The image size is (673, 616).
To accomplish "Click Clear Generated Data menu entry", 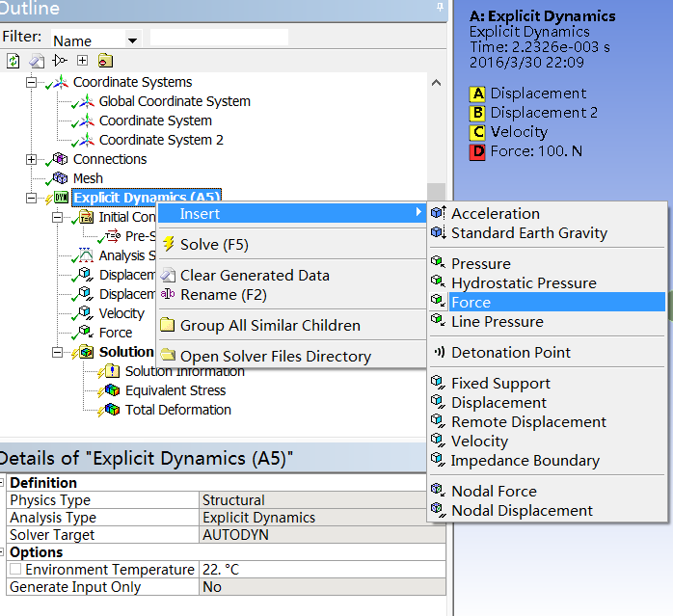I will pyautogui.click(x=255, y=276).
